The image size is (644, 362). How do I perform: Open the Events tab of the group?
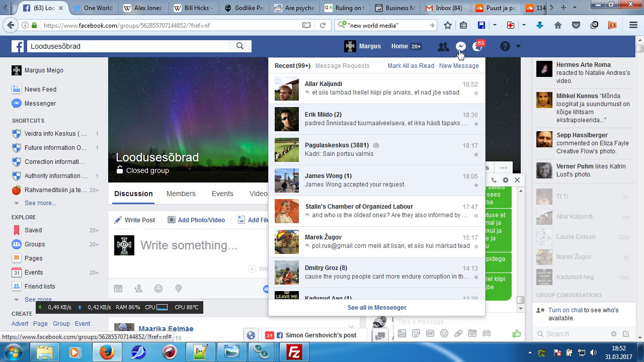tap(222, 194)
